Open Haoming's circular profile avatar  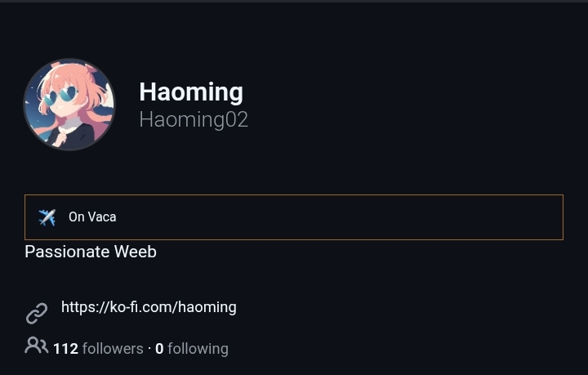[x=69, y=105]
